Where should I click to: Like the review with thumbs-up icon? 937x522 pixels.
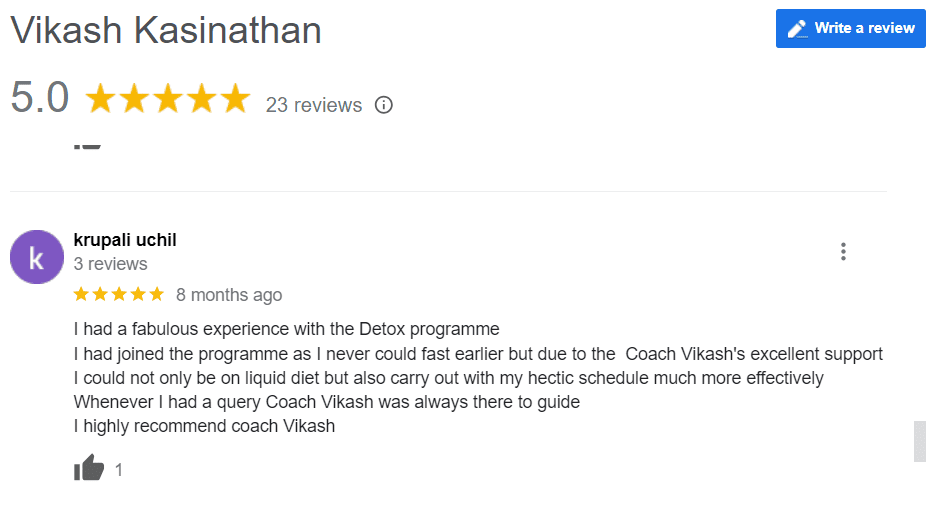[88, 468]
